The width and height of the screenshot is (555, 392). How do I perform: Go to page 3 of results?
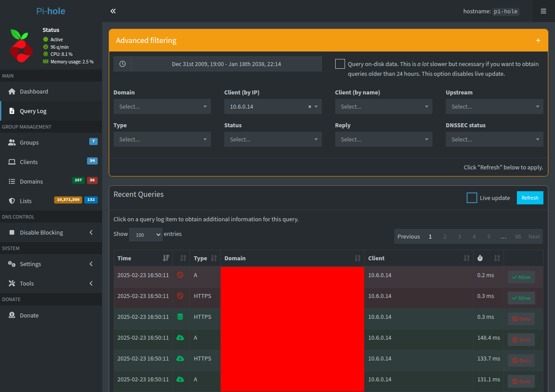[460, 236]
